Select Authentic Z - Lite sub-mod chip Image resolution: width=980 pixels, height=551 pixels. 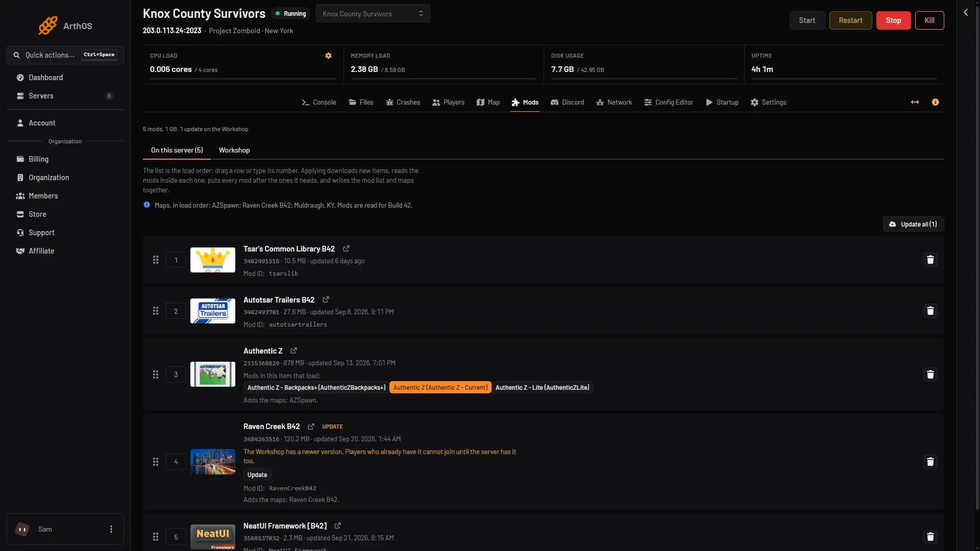(542, 388)
